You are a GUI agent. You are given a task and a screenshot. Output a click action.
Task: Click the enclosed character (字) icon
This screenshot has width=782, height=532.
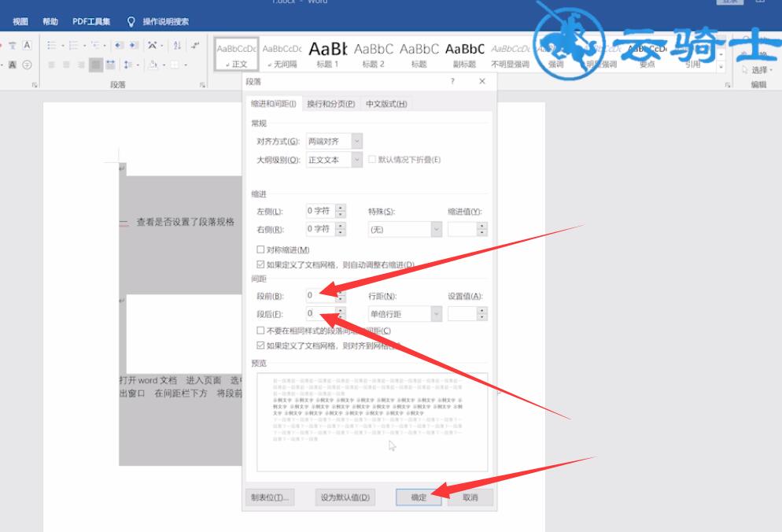point(27,65)
